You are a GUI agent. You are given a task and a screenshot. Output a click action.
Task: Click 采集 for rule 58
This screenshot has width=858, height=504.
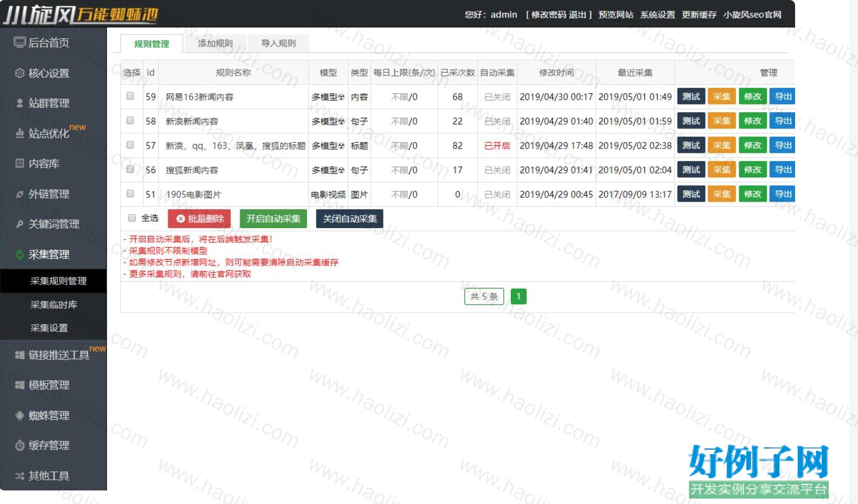(x=722, y=121)
